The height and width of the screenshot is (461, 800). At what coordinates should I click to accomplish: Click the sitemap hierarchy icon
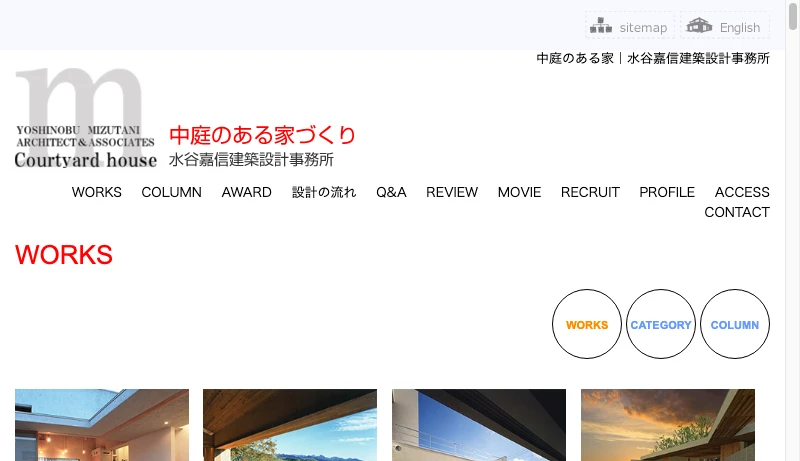[x=601, y=25]
